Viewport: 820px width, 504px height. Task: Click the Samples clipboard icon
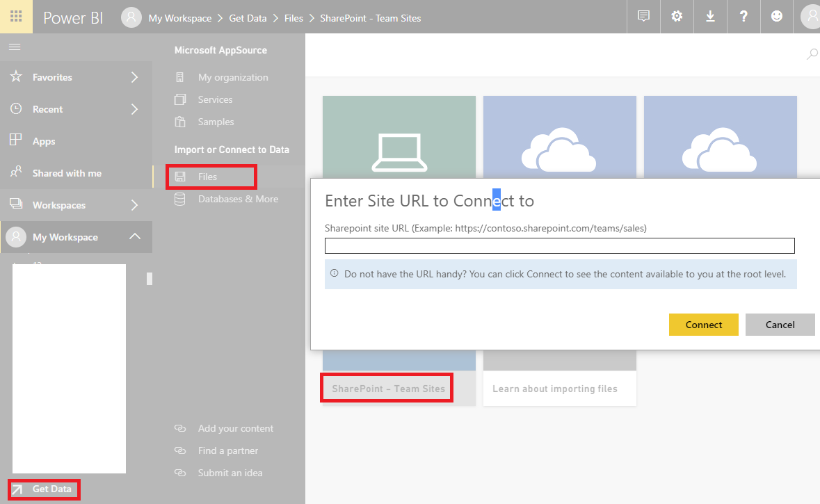(180, 122)
